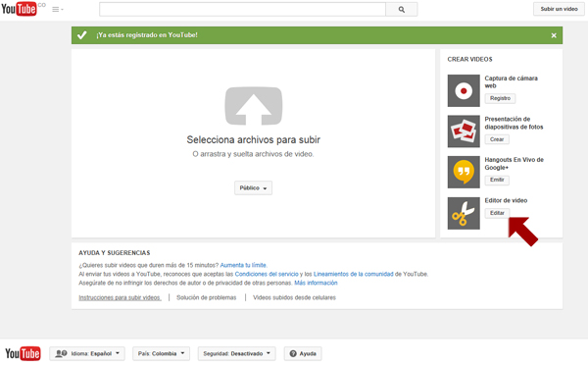
Task: Open the guide menu hamburger icon
Action: pos(58,10)
